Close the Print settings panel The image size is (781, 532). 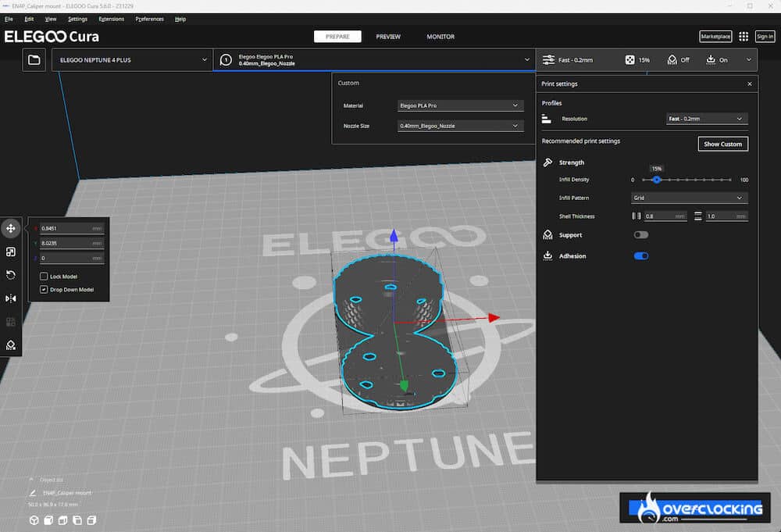point(749,84)
